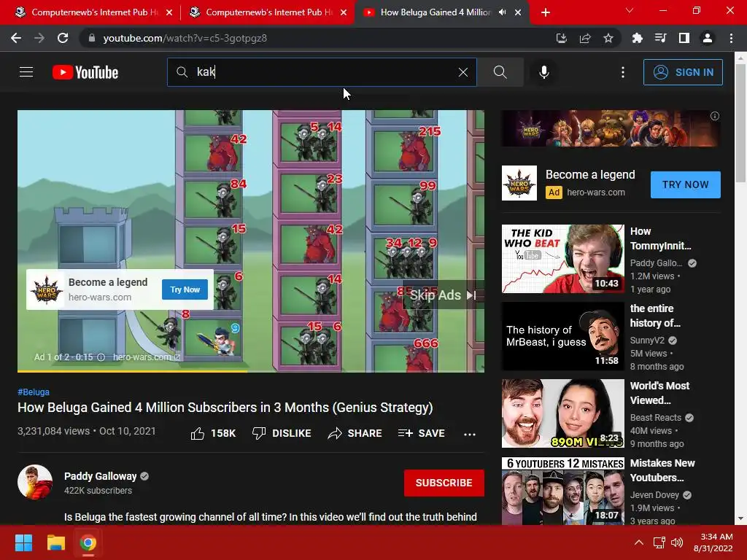Open a new browser tab

tap(546, 12)
